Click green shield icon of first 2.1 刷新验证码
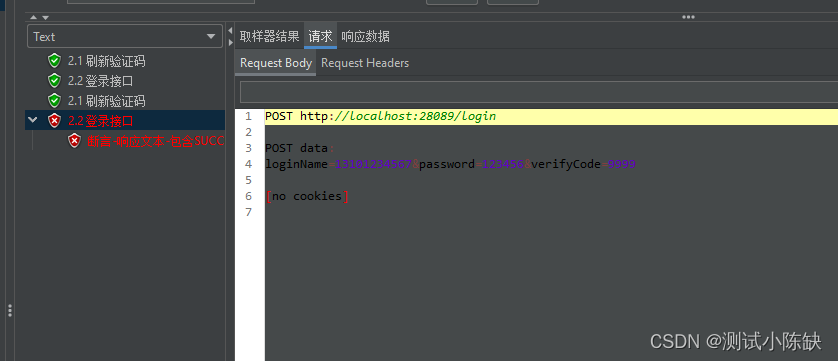Screen dimensions: 838x361 coord(55,61)
